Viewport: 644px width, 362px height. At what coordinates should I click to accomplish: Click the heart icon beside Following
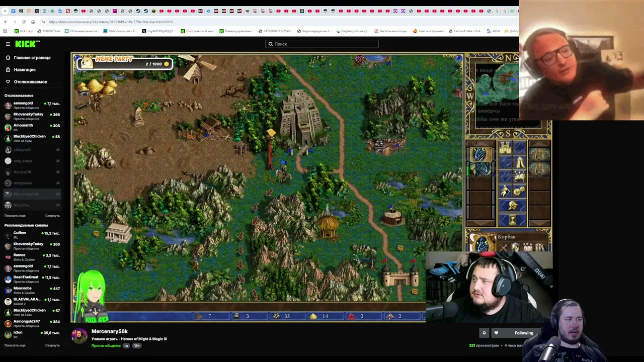(x=496, y=333)
